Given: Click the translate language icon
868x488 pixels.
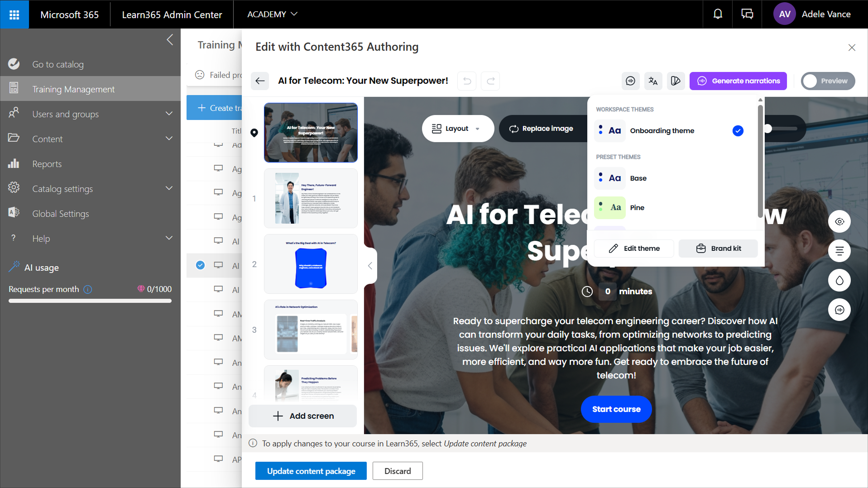Looking at the screenshot, I should point(653,81).
